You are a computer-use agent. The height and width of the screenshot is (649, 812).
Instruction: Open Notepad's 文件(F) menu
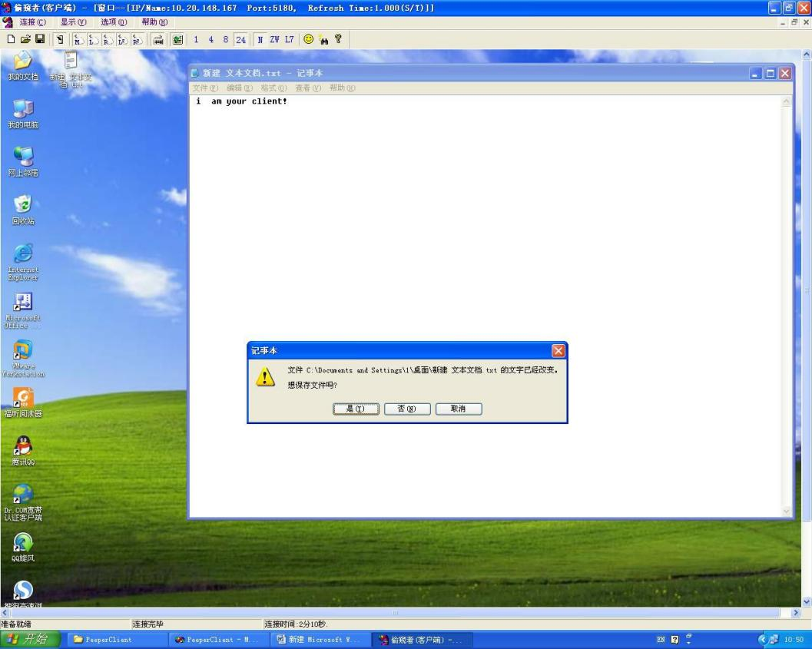tap(205, 88)
